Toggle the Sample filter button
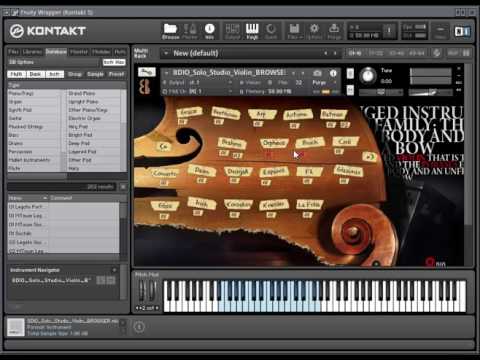This screenshot has width=480, height=360. 95,74
